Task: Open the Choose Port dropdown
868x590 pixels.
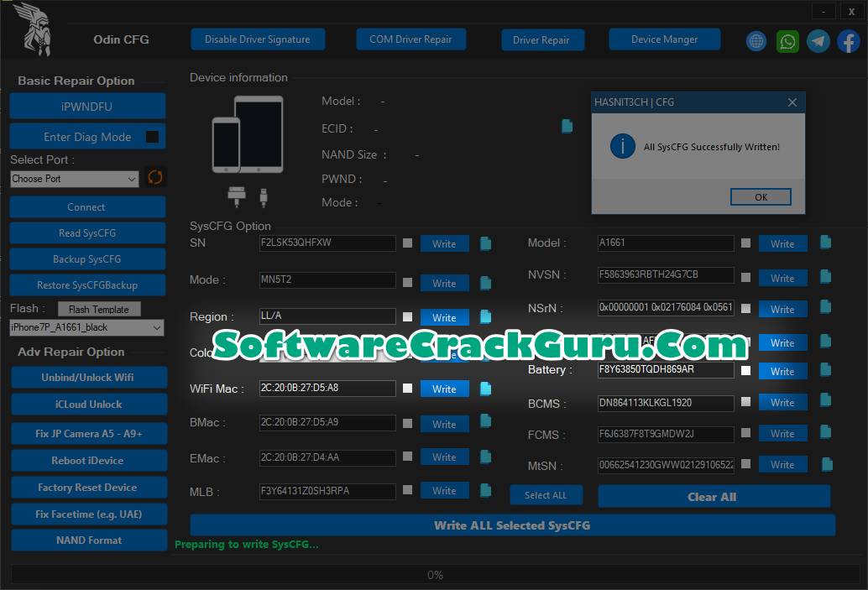Action: [74, 179]
